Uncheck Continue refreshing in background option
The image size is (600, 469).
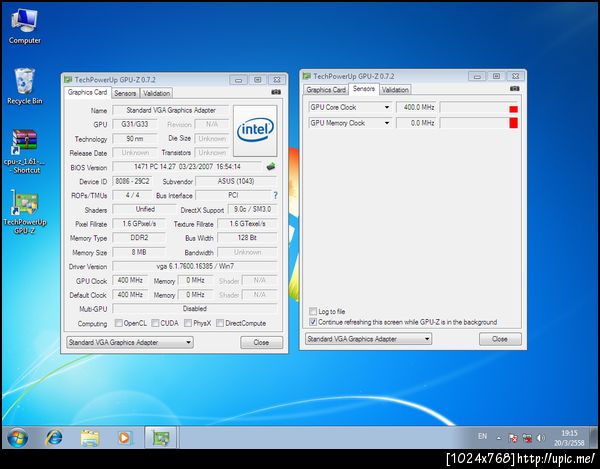click(313, 322)
